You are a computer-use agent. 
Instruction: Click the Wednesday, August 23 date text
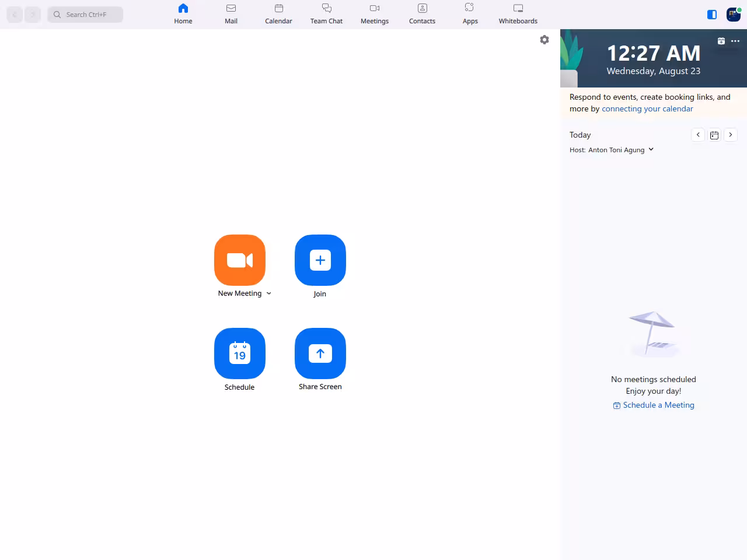click(x=654, y=71)
